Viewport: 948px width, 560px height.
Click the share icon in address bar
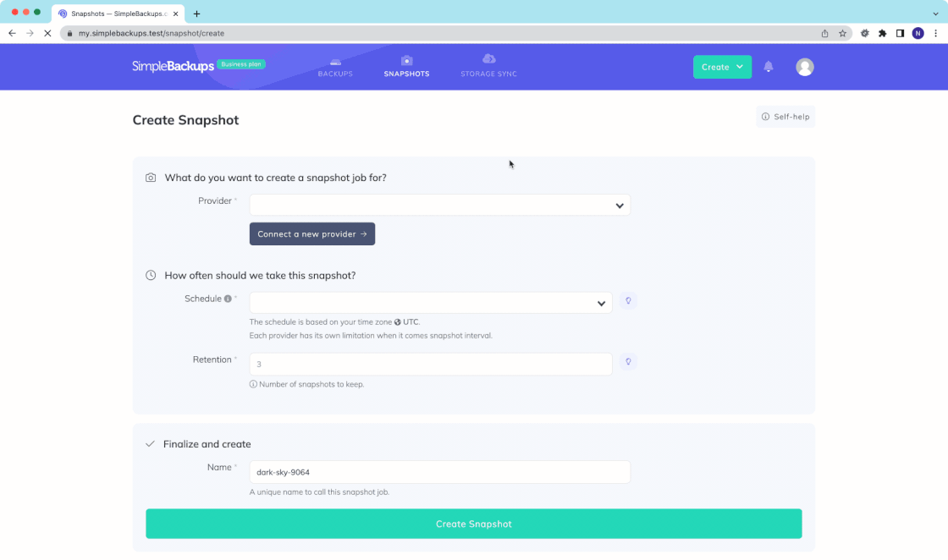(x=824, y=33)
